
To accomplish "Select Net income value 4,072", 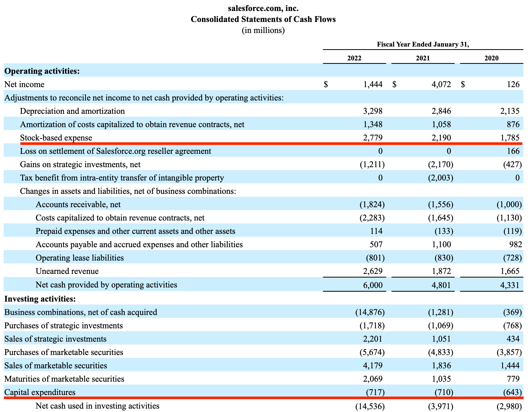I will [x=441, y=84].
